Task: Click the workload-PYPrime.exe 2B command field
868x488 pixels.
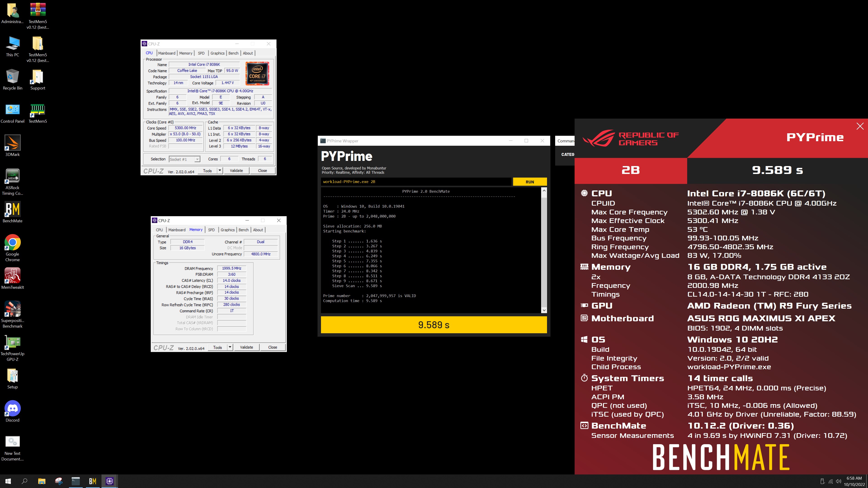Action: 416,181
